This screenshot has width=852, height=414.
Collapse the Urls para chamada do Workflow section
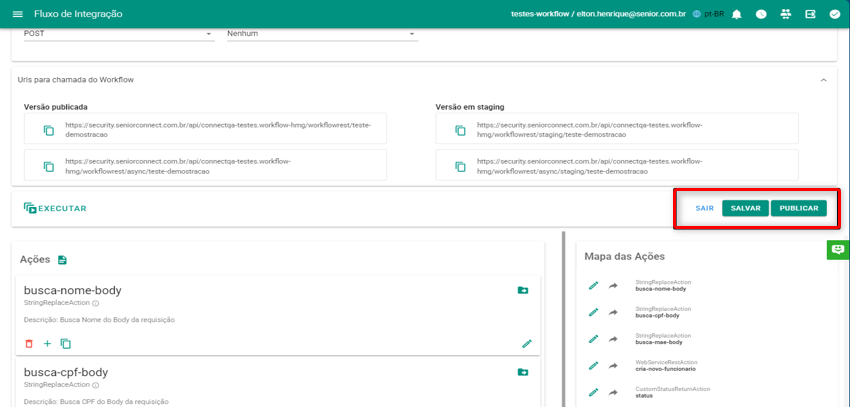(823, 79)
